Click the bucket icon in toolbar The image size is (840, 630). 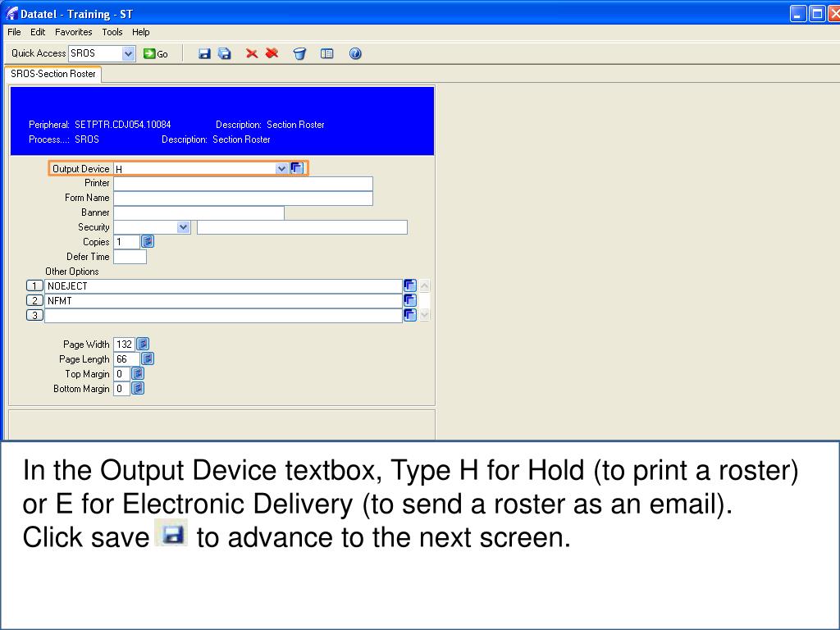pyautogui.click(x=299, y=53)
